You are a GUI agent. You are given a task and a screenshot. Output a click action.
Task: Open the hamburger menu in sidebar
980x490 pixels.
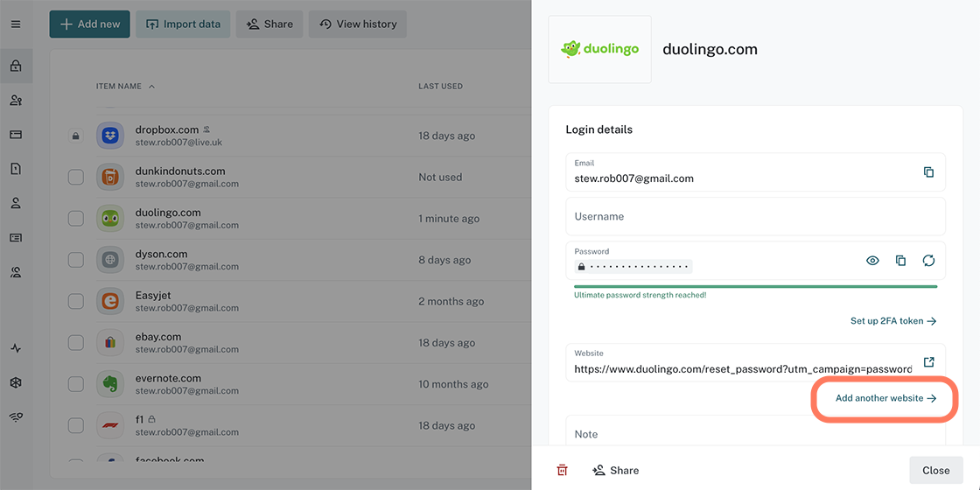[x=16, y=24]
